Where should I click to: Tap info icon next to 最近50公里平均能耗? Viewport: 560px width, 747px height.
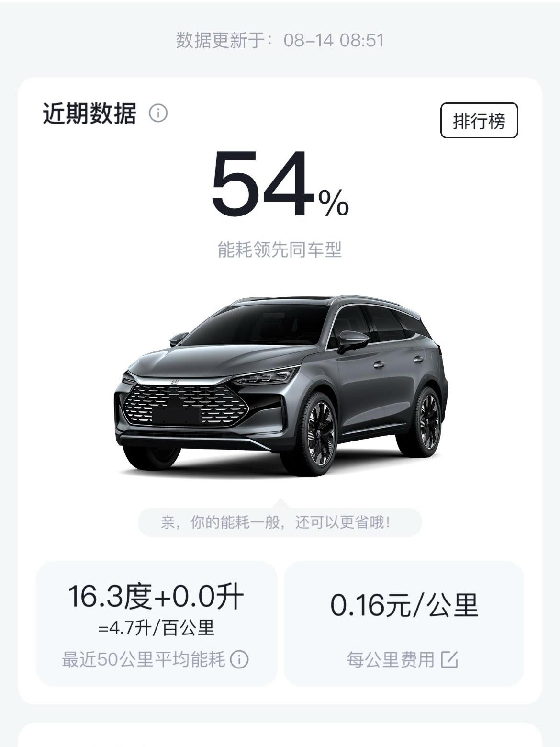click(239, 659)
